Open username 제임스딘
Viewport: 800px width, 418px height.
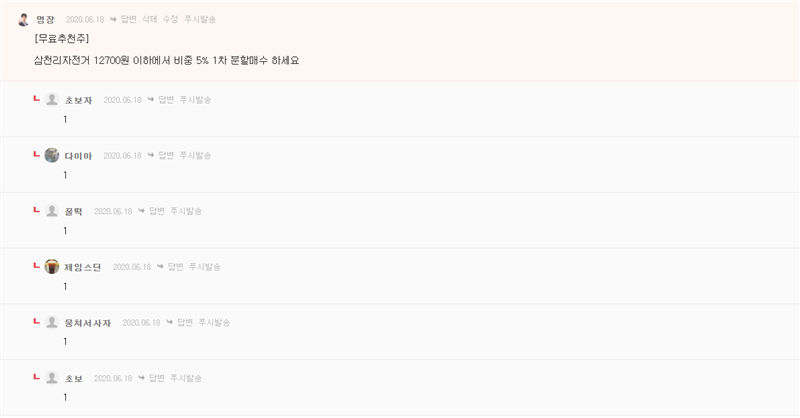(x=83, y=267)
